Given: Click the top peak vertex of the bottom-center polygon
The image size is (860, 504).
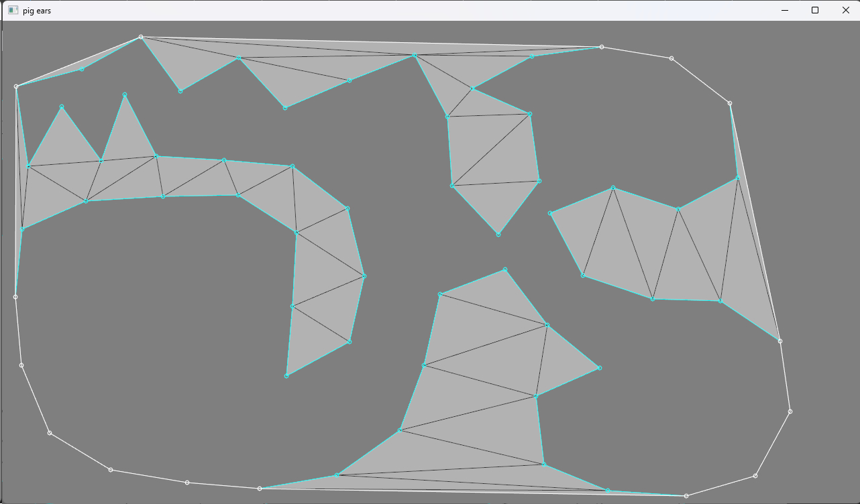Looking at the screenshot, I should click(504, 270).
